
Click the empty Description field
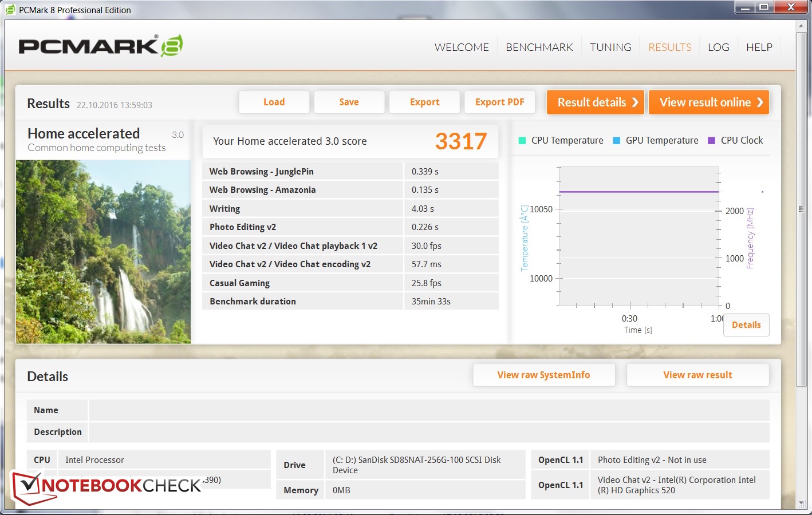[429, 432]
